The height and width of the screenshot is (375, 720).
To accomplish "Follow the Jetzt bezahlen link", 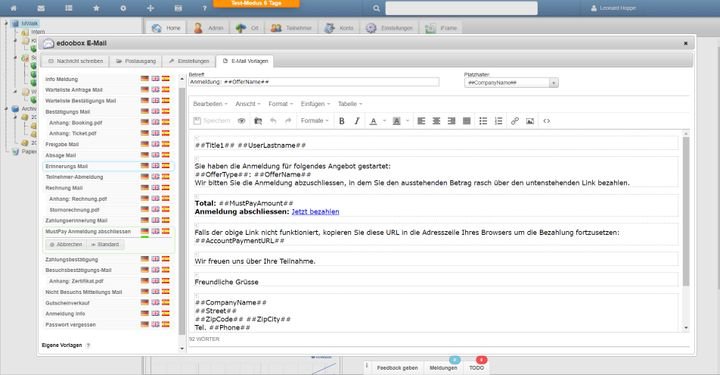I will [x=315, y=212].
